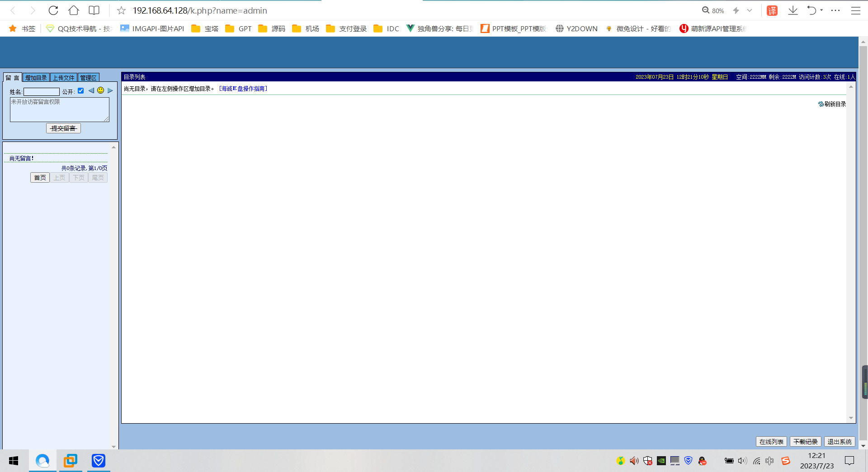Click the Sogou input method tray icon

pos(786,461)
